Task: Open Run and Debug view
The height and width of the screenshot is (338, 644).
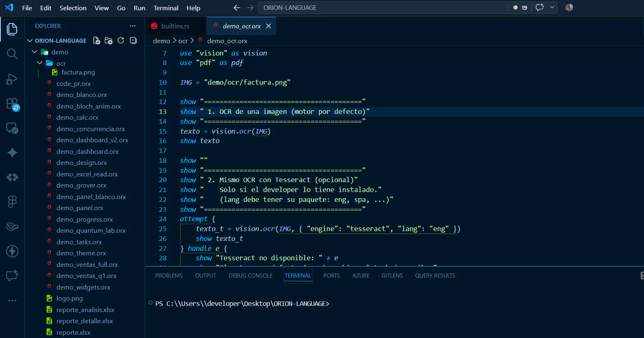Action: pyautogui.click(x=12, y=79)
